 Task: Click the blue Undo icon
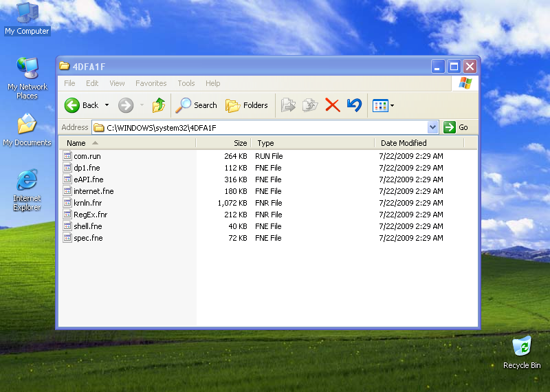point(354,105)
